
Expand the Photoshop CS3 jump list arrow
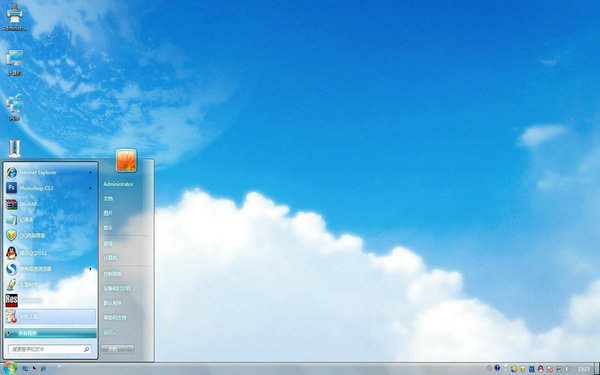tap(90, 188)
